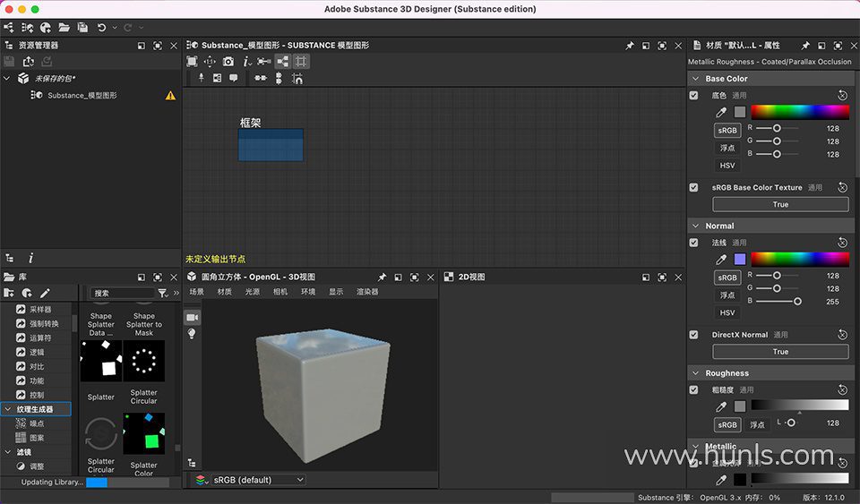860x504 pixels.
Task: Click the info 'i' icon below the resource manager
Action: (30, 258)
